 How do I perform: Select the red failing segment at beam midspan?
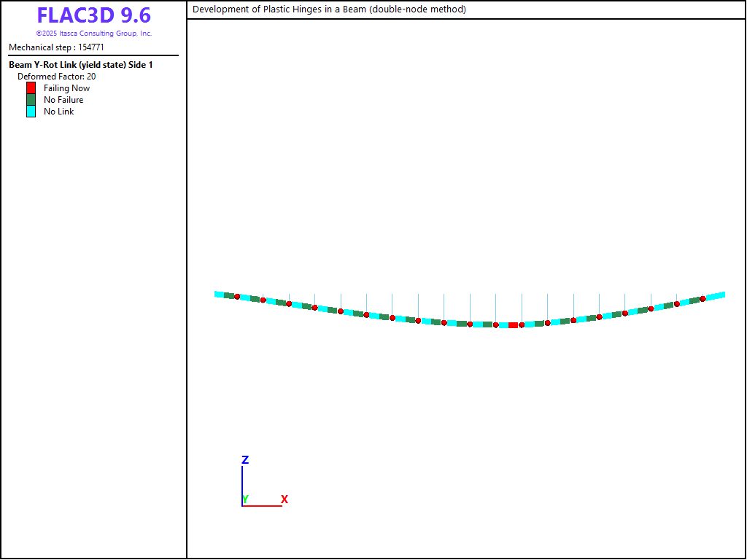coord(513,325)
